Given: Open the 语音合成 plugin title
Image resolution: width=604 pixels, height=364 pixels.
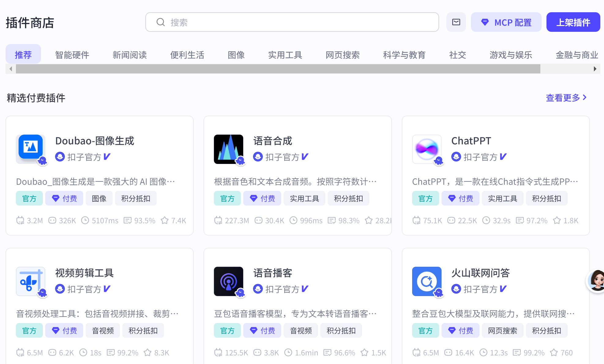Looking at the screenshot, I should click(273, 141).
